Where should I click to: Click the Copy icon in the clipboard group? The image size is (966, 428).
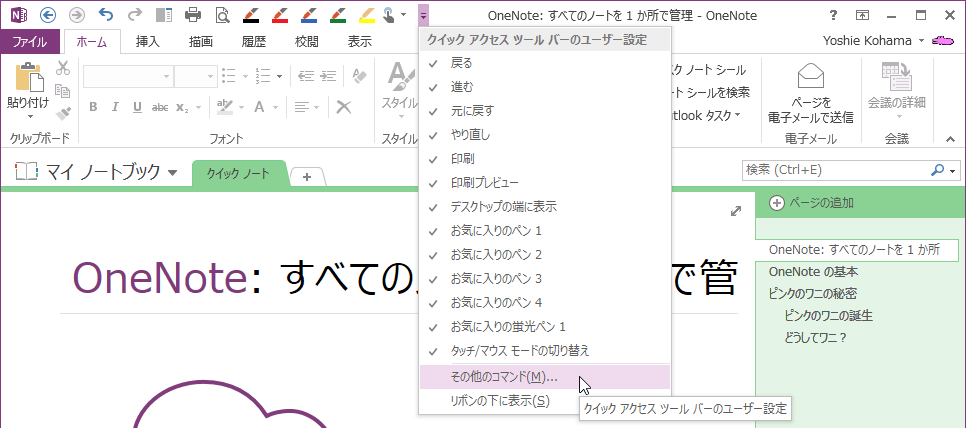tap(62, 91)
